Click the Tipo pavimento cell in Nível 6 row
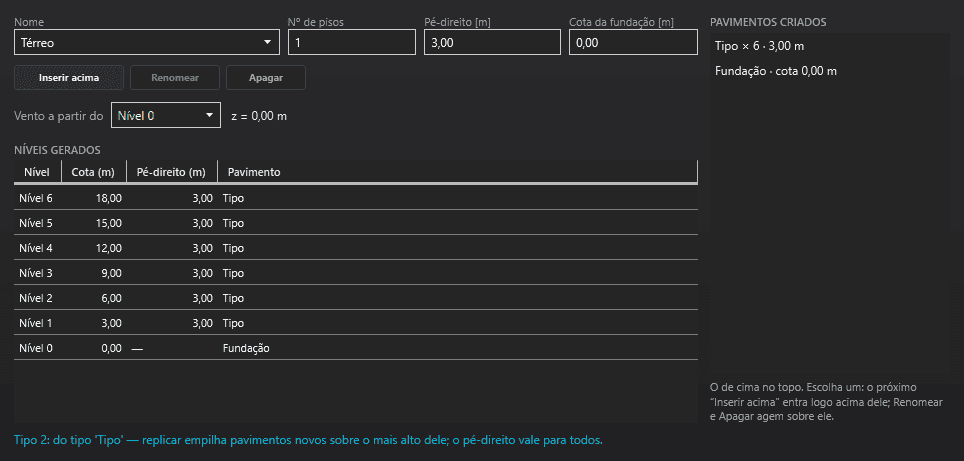964x461 pixels. [x=234, y=198]
